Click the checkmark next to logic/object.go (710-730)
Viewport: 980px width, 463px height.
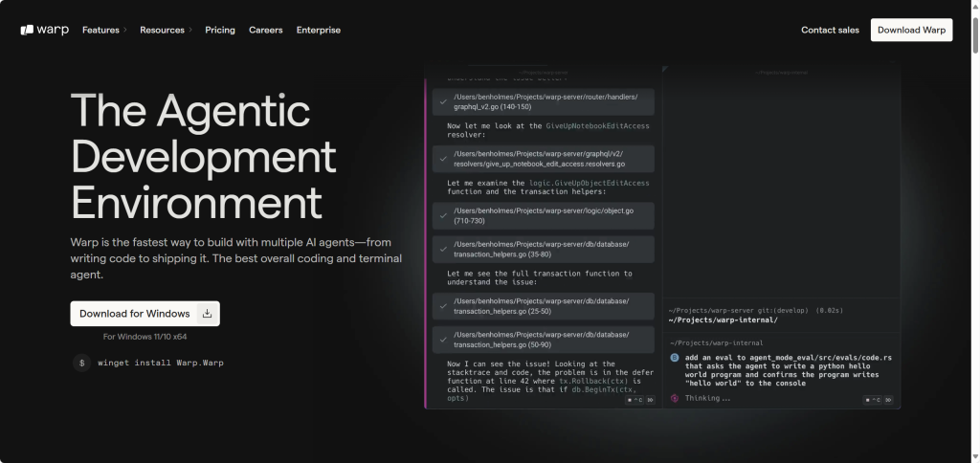click(x=443, y=215)
